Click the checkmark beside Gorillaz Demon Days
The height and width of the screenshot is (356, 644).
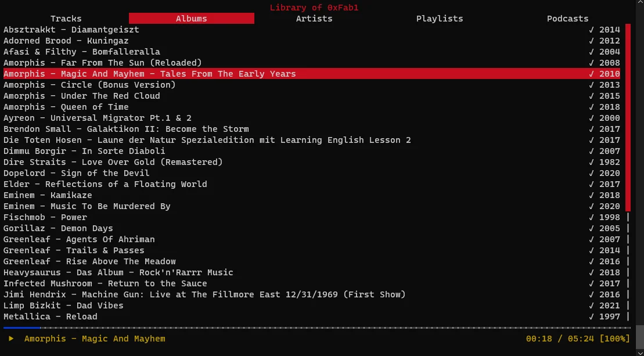coord(591,228)
